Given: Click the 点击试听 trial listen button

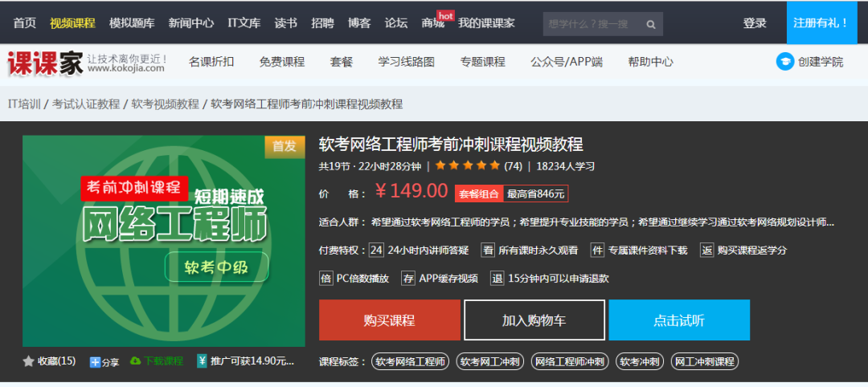Looking at the screenshot, I should click(x=679, y=320).
